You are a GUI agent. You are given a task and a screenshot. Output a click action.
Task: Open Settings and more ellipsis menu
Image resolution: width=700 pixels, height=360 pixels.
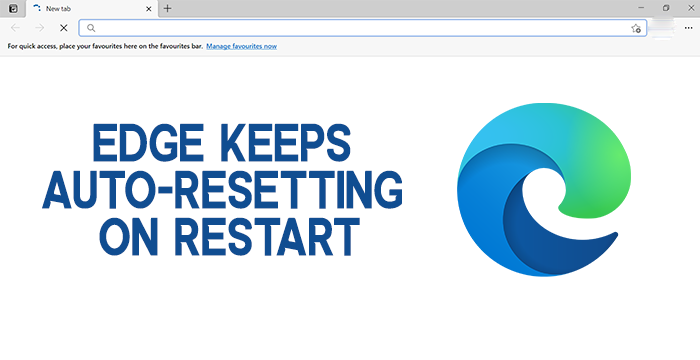[688, 28]
